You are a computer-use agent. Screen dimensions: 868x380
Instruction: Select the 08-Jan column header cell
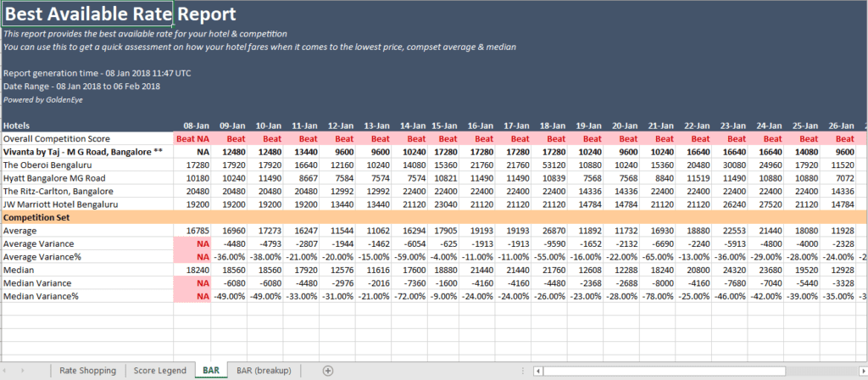[194, 125]
